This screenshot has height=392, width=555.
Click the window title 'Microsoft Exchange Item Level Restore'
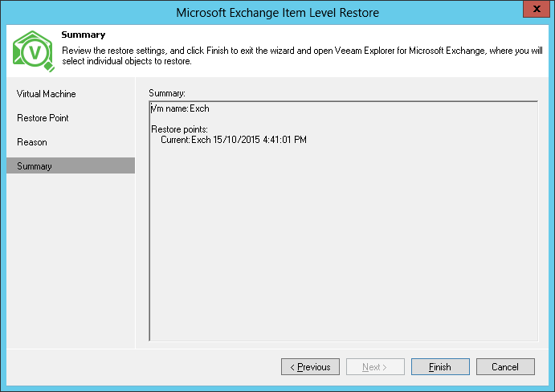(x=278, y=13)
